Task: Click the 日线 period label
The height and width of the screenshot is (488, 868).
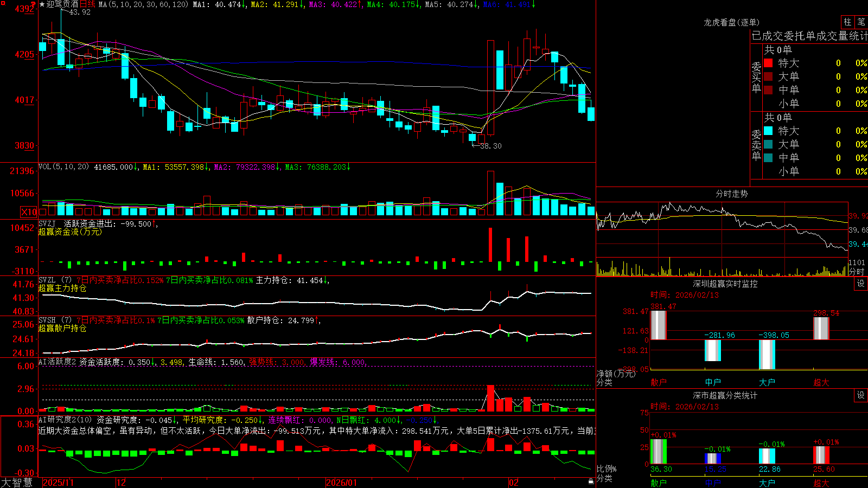Action: click(87, 4)
